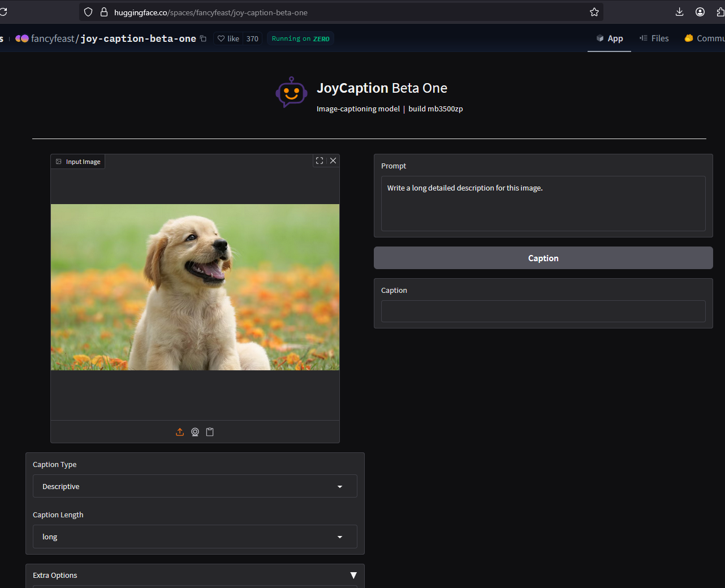
Task: Click the browser reload icon
Action: (x=3, y=12)
